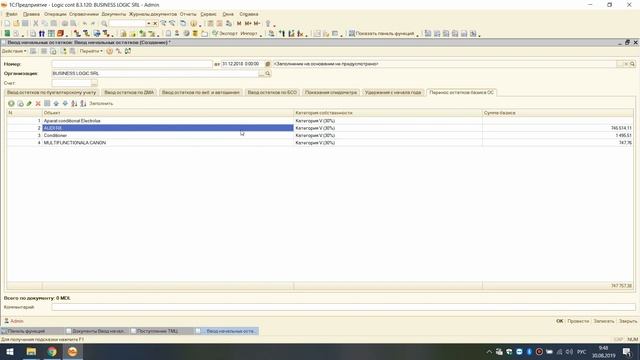Click the Cut scissors toolbar icon
Image resolution: width=640 pixels, height=360 pixels.
(x=36, y=24)
